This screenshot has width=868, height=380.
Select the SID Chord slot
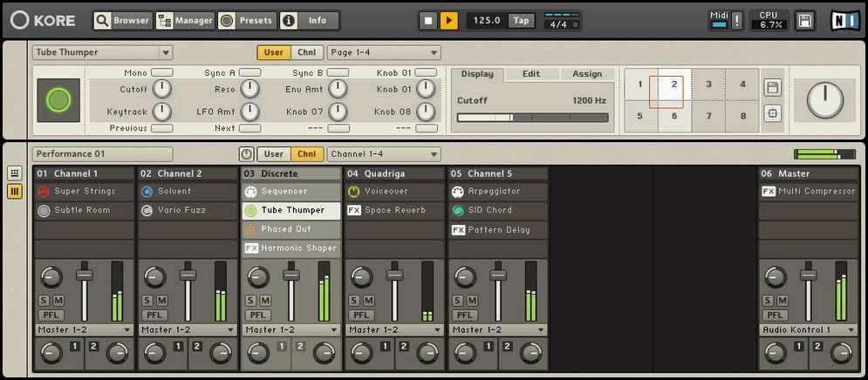tap(497, 210)
